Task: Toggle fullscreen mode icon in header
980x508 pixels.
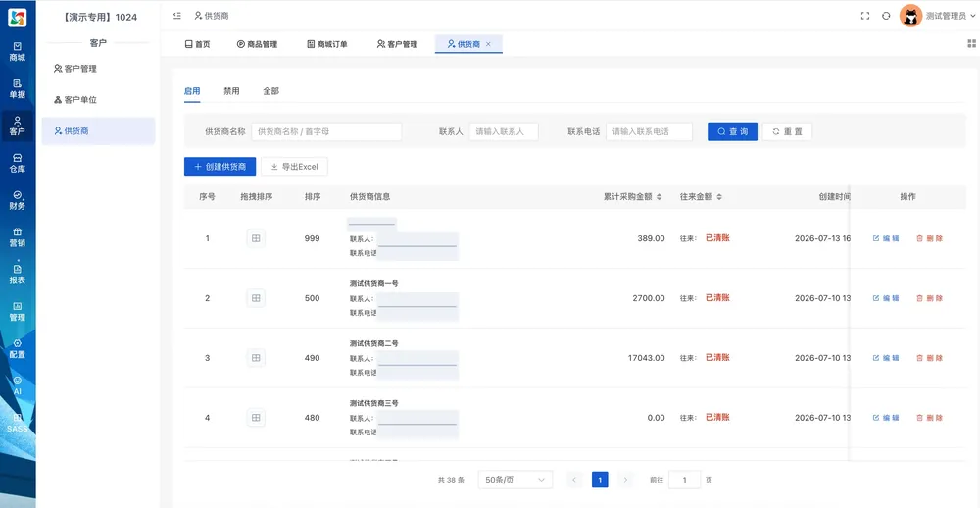Action: pos(865,16)
